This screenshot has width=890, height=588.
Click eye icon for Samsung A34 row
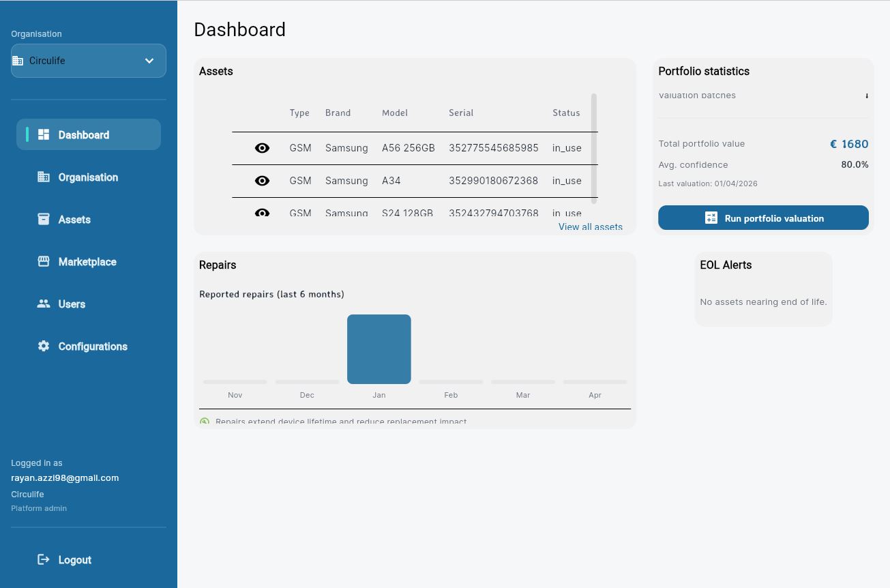262,181
